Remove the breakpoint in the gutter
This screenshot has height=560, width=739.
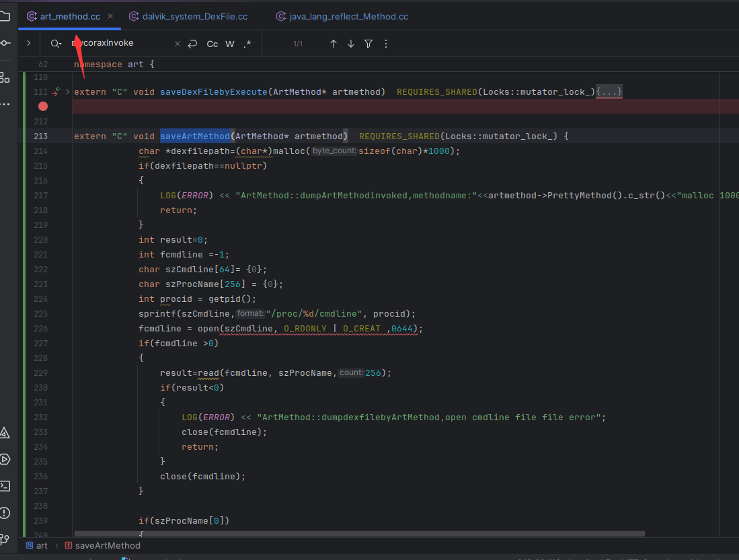tap(43, 106)
